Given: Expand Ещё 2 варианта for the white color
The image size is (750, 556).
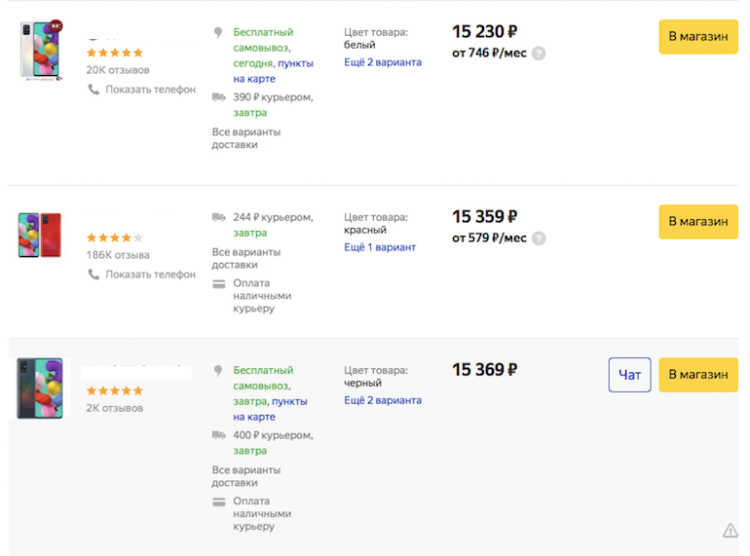Looking at the screenshot, I should tap(383, 63).
